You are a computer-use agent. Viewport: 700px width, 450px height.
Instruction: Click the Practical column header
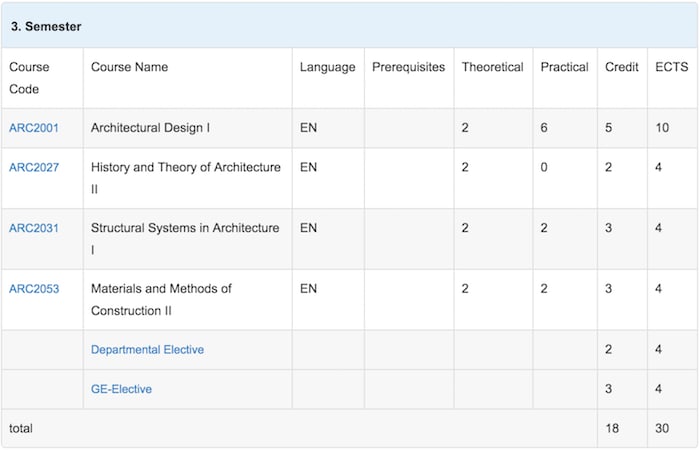coord(564,67)
